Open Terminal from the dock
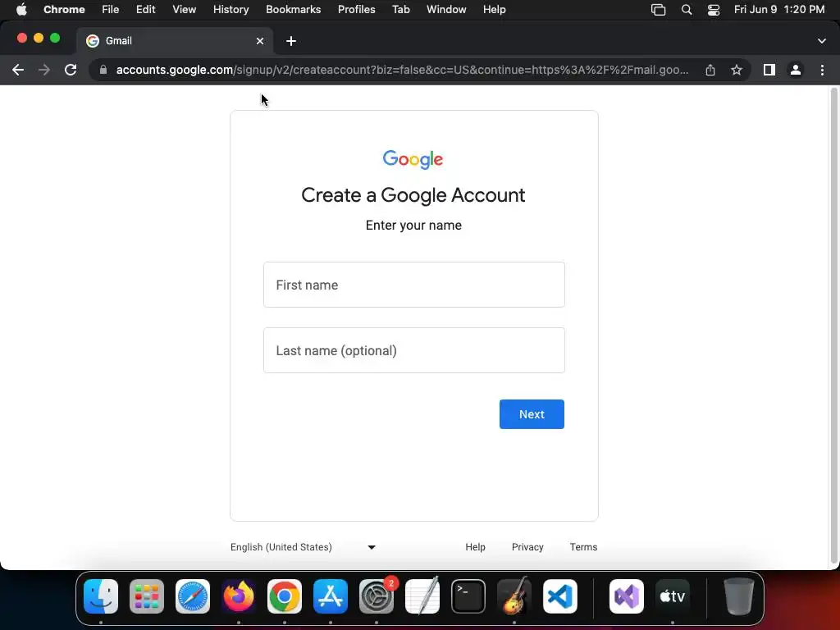Screen dimensions: 840x630 tap(468, 596)
